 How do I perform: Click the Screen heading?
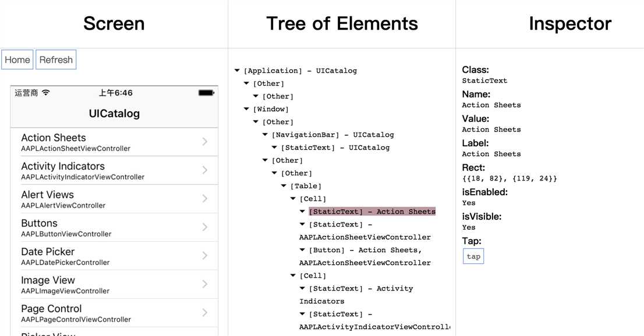tap(114, 23)
